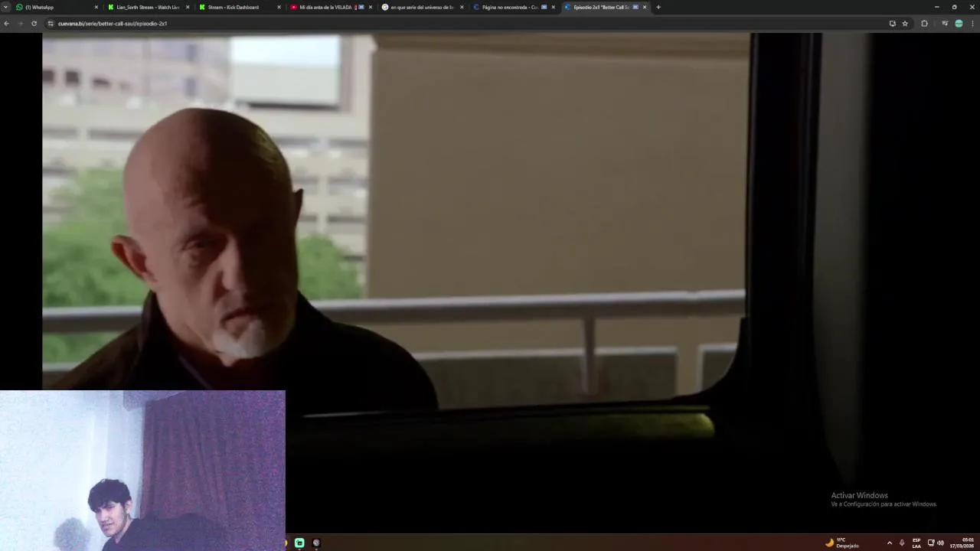Viewport: 980px width, 551px height.
Task: Switch to Mi día antes de la VELADA tab
Action: tap(330, 7)
